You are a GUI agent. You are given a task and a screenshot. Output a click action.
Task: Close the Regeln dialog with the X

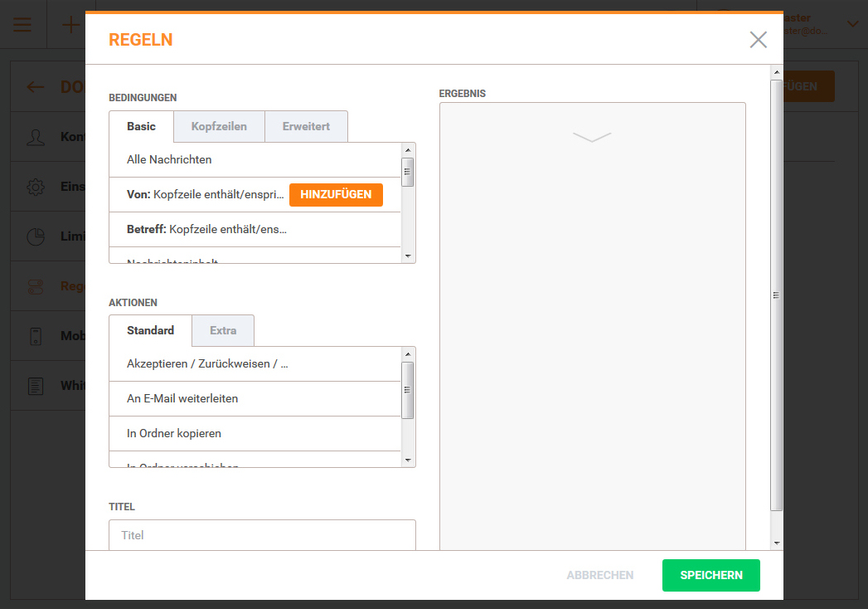(758, 40)
